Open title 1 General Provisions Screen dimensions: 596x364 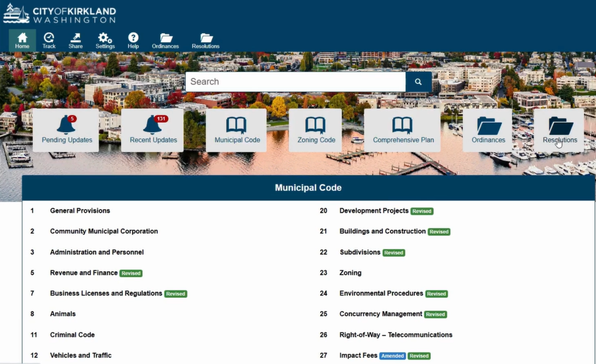(x=80, y=211)
